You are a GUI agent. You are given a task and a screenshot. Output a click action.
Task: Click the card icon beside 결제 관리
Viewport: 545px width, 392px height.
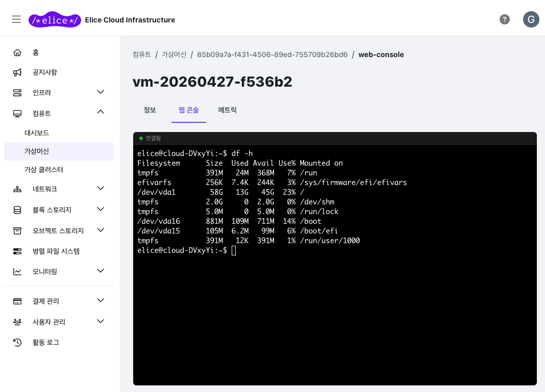[17, 301]
